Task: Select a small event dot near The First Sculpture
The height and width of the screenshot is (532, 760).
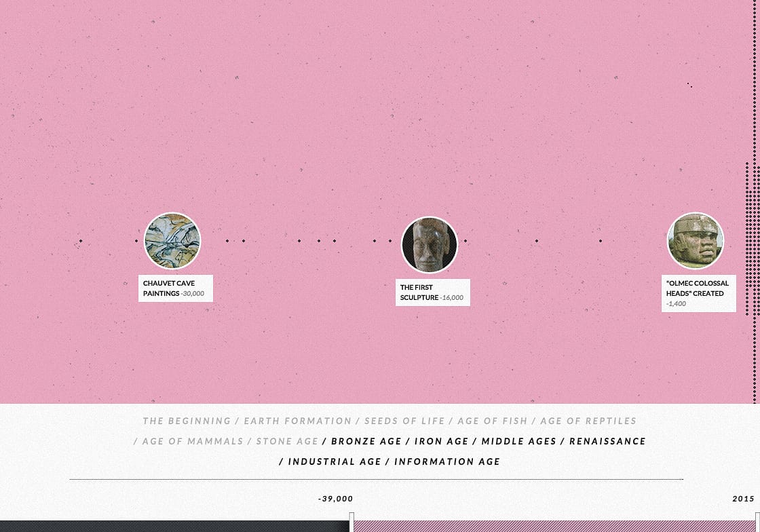Action: tap(465, 240)
